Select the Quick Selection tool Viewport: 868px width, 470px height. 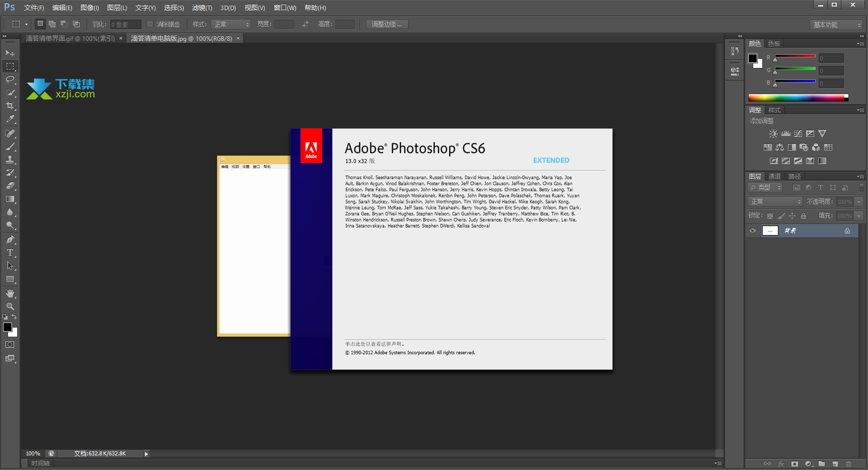[10, 93]
